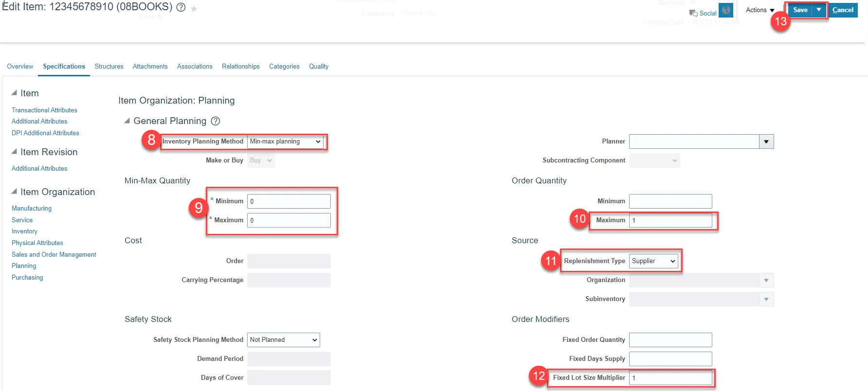Open the Replenishment Type dropdown
The width and height of the screenshot is (868, 391).
[653, 261]
